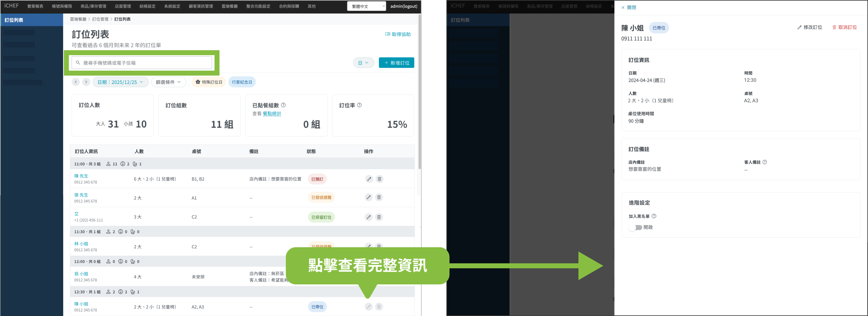
Task: Click help icon next to 訂位率
Action: tap(359, 105)
